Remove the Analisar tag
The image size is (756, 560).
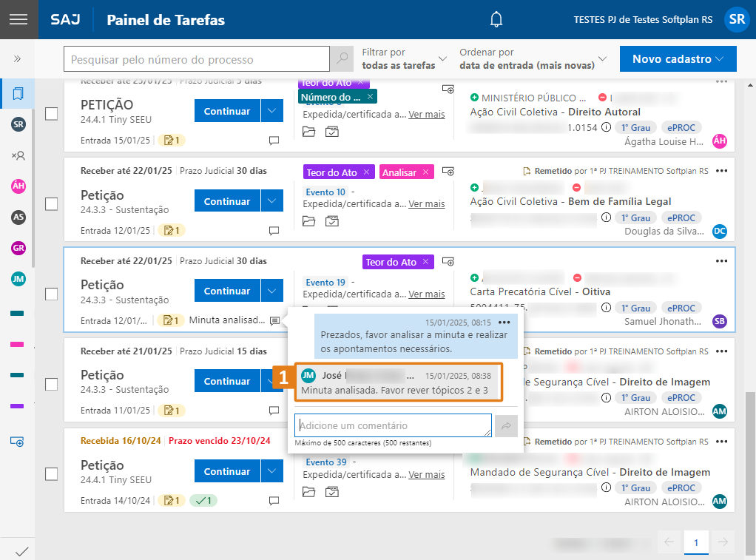pyautogui.click(x=425, y=172)
